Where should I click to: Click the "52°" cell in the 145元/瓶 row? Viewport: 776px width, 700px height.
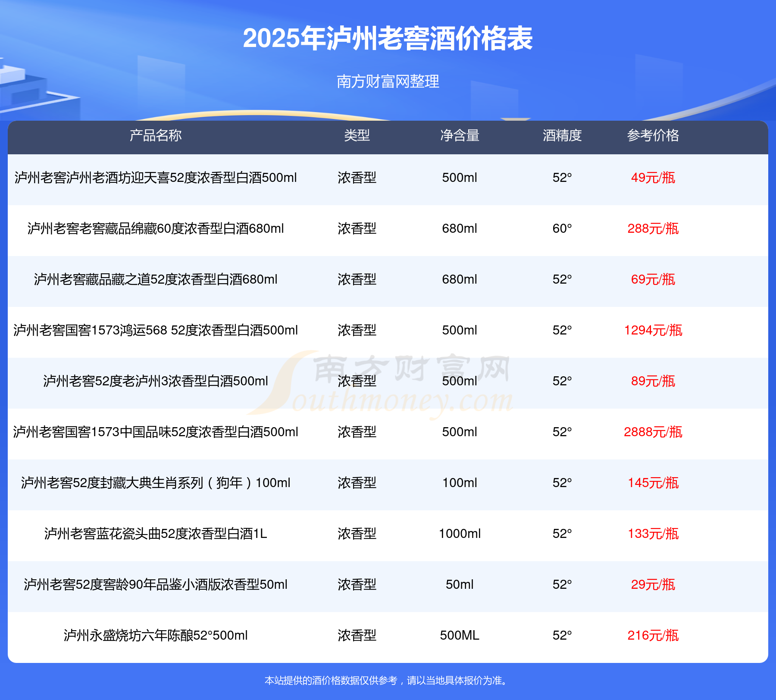click(x=562, y=483)
